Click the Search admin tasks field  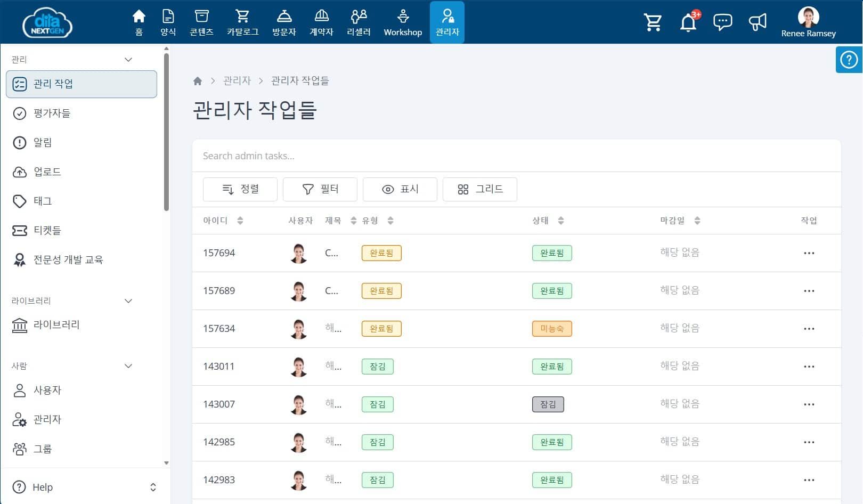[x=516, y=156]
